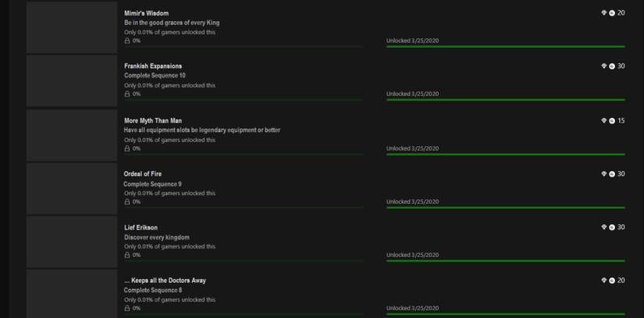Image resolution: width=644 pixels, height=318 pixels.
Task: Click the lock icon under Ordeal of Fire
Action: (x=127, y=202)
